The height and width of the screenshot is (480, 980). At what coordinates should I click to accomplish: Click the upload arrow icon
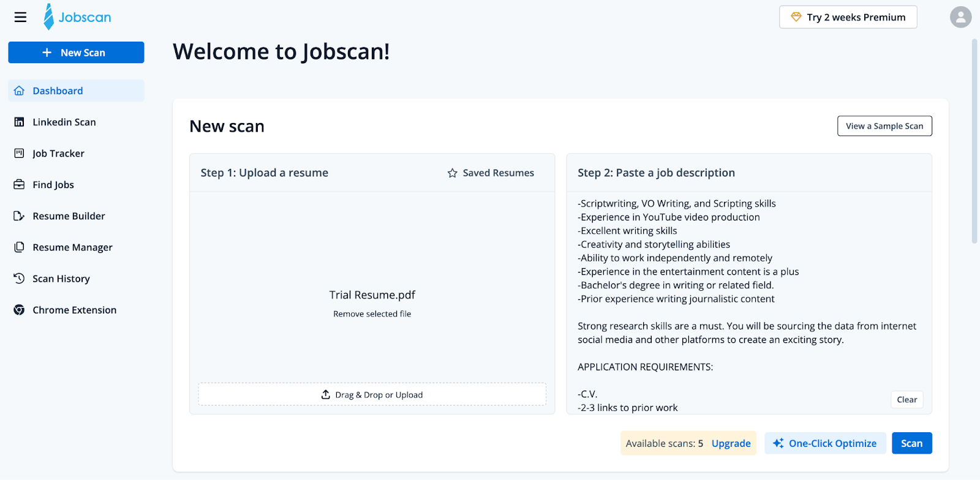[x=326, y=395]
